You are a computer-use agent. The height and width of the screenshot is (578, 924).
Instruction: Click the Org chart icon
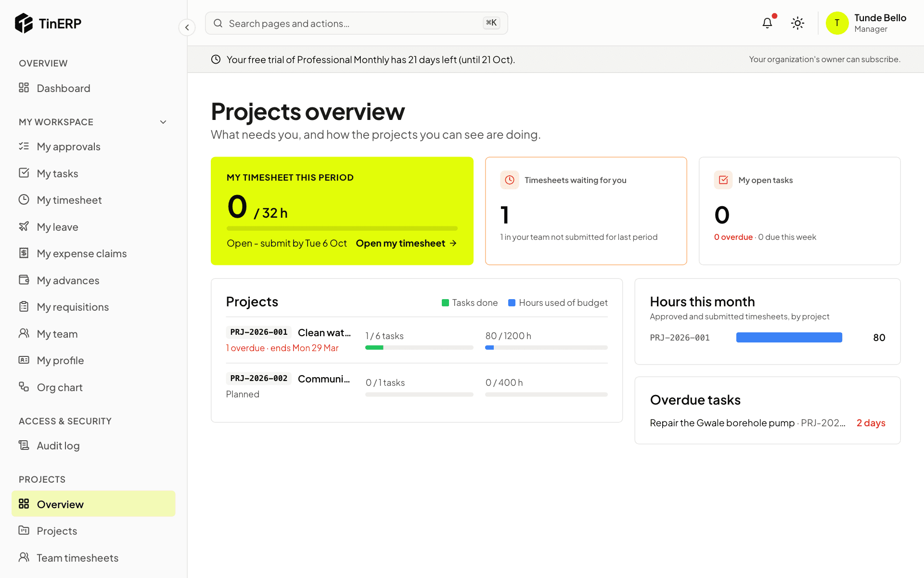pyautogui.click(x=24, y=387)
